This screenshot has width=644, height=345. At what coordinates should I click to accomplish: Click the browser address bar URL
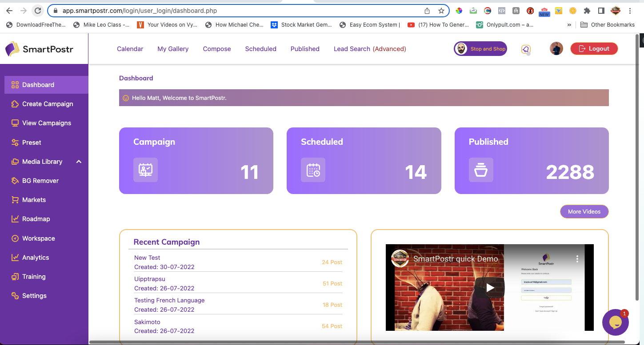[140, 11]
